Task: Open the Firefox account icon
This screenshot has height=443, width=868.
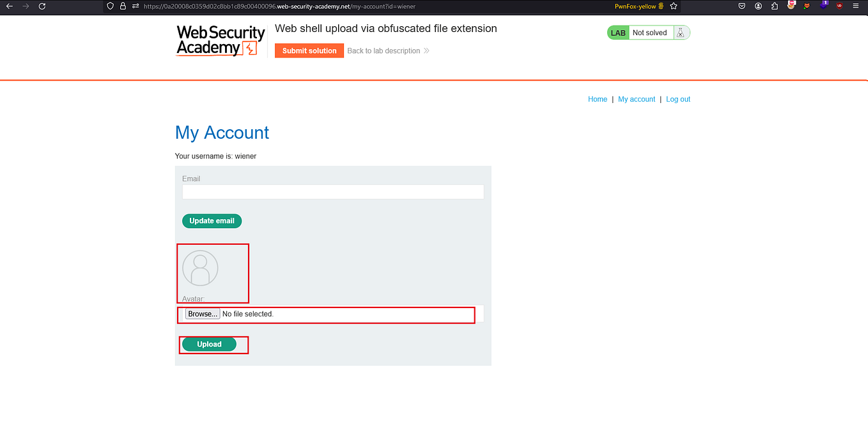Action: [758, 6]
